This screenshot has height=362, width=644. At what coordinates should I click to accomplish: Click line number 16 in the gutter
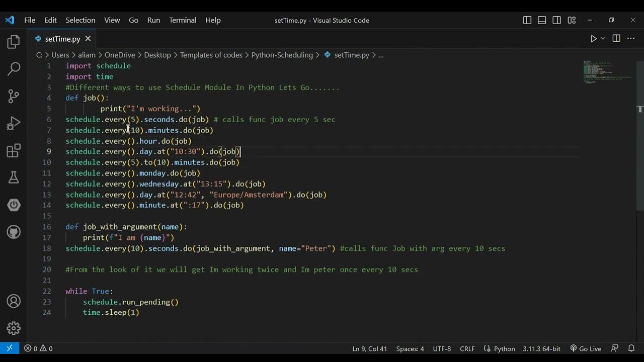tap(47, 227)
